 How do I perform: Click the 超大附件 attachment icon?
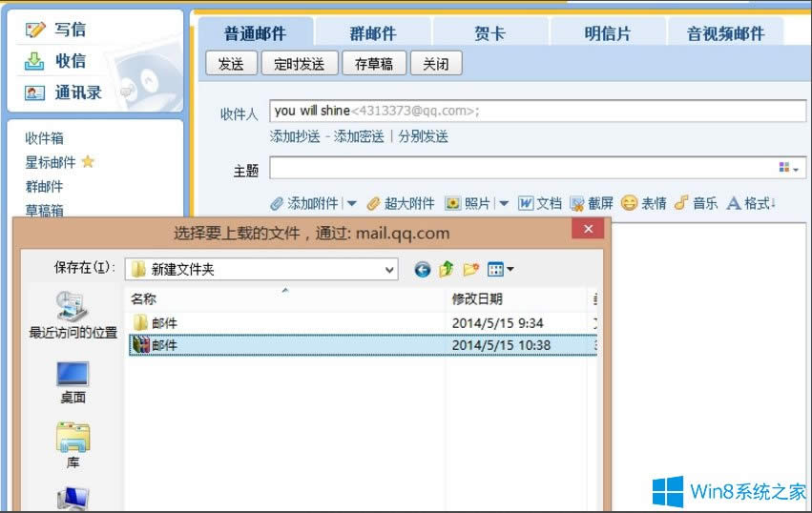374,203
